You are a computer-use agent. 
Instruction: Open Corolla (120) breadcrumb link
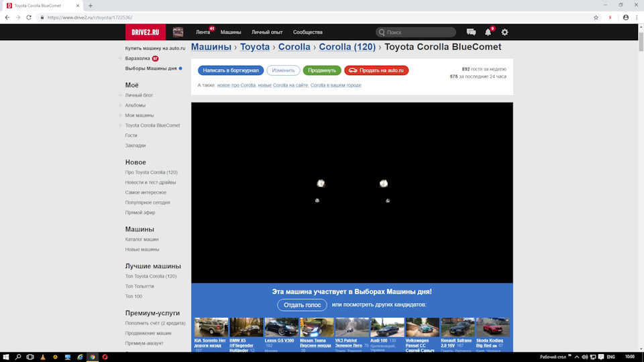click(x=347, y=47)
